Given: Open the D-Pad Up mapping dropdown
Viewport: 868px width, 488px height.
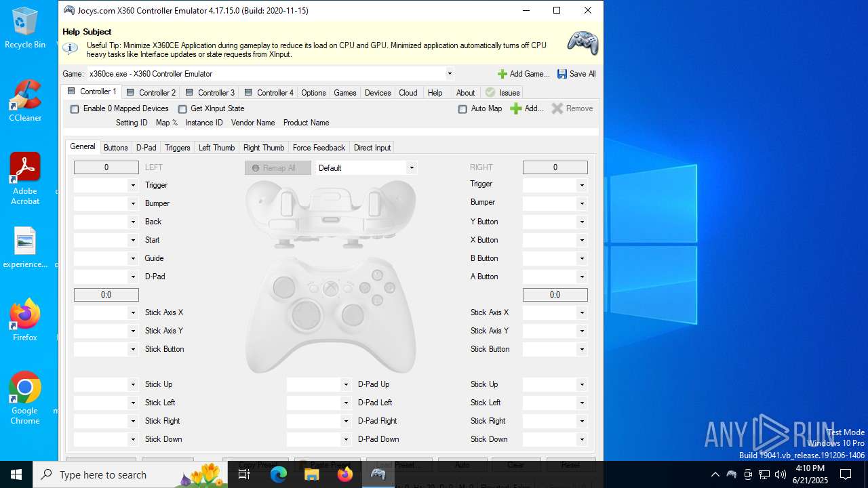Looking at the screenshot, I should 346,384.
